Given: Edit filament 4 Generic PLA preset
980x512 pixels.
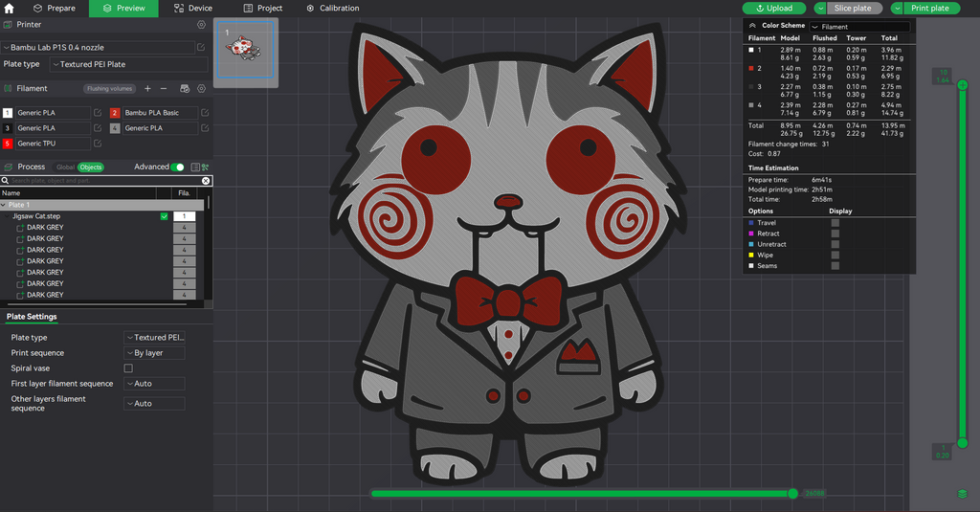Looking at the screenshot, I should coord(205,127).
